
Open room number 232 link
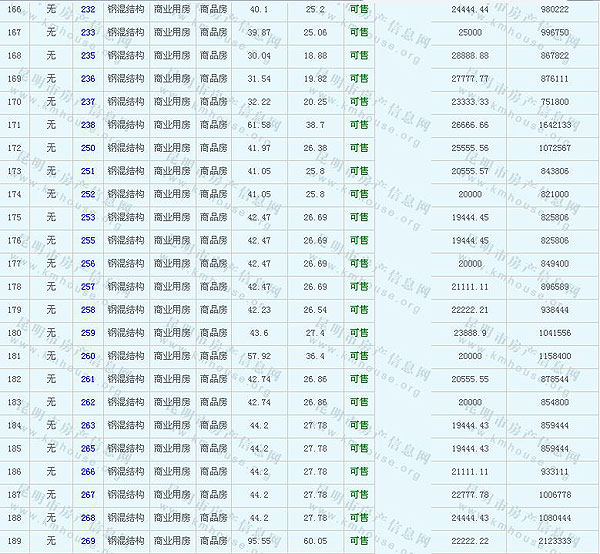pyautogui.click(x=88, y=9)
